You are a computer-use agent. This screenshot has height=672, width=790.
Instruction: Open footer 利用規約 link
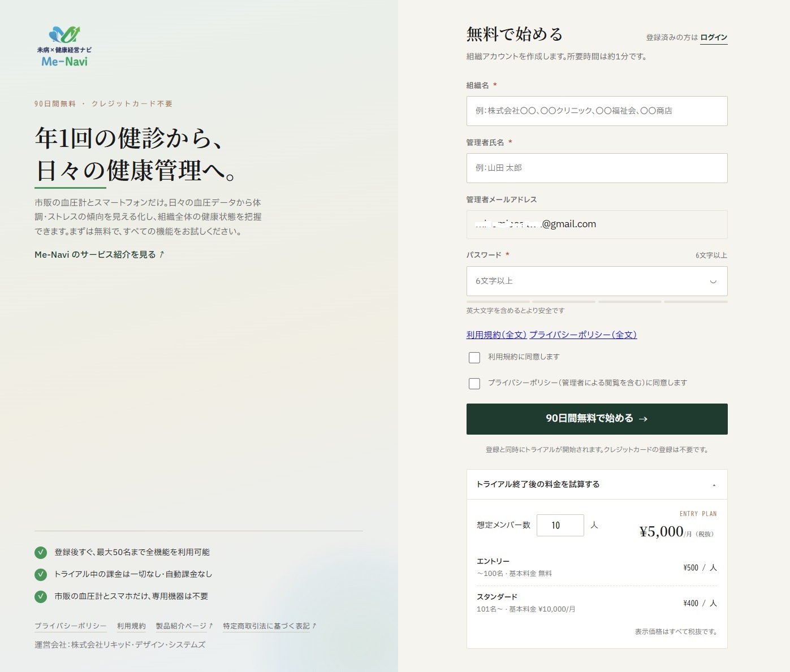131,626
